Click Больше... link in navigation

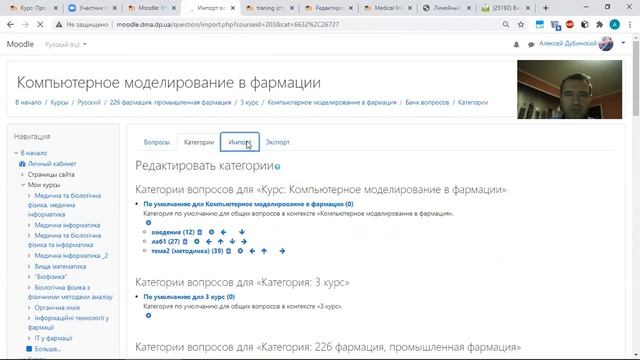pyautogui.click(x=47, y=349)
